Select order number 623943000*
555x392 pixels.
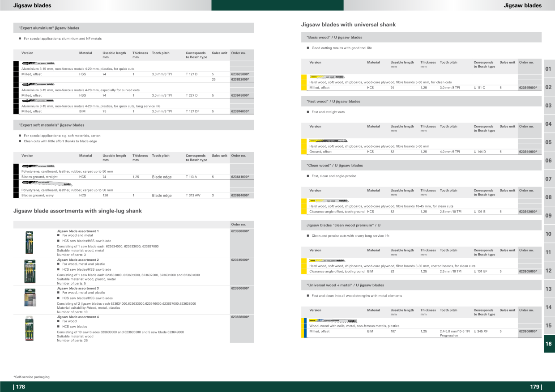coord(528,212)
